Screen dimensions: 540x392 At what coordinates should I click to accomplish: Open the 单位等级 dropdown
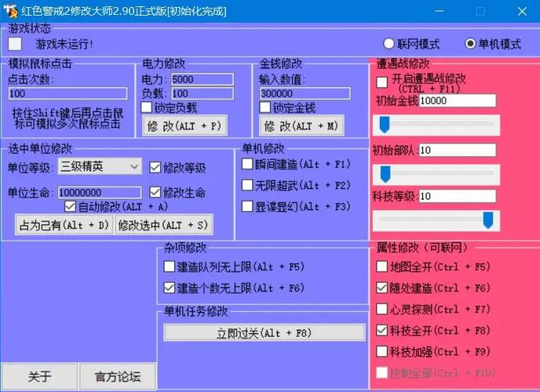[100, 166]
